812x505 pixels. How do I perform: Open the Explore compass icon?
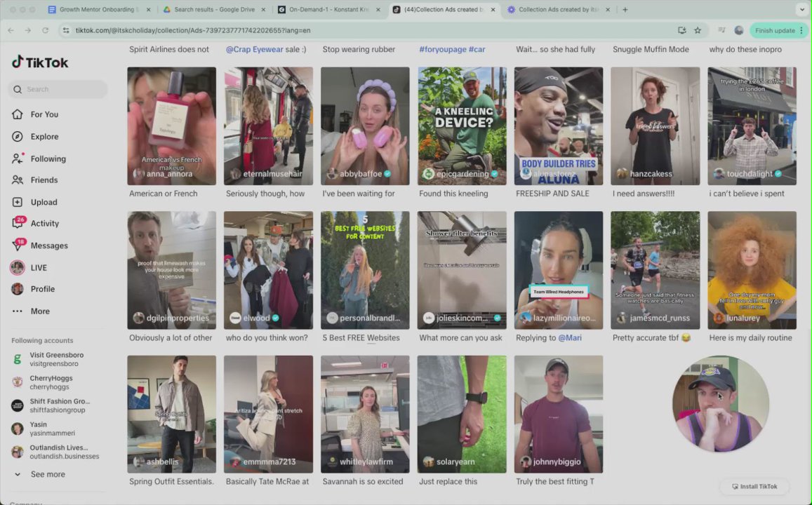(x=17, y=137)
